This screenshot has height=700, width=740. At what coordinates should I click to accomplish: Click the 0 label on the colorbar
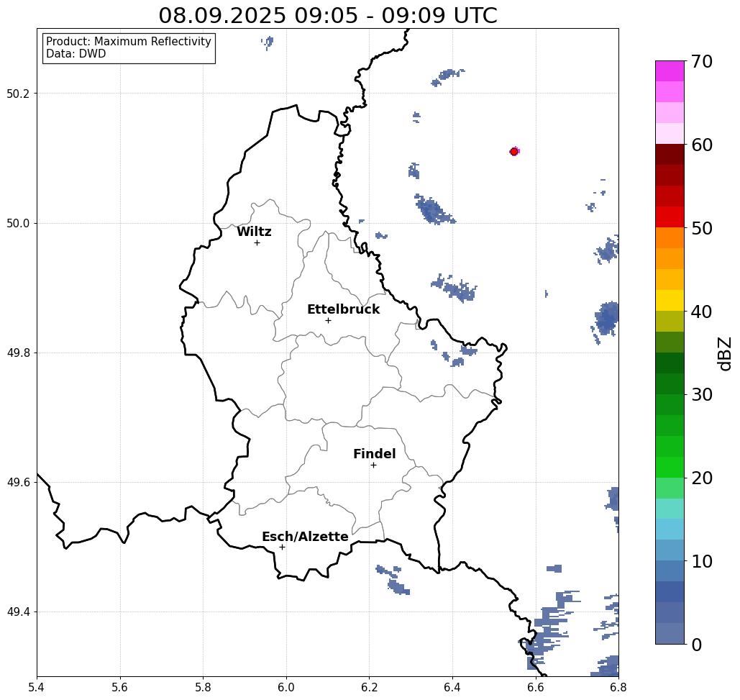[x=697, y=645]
